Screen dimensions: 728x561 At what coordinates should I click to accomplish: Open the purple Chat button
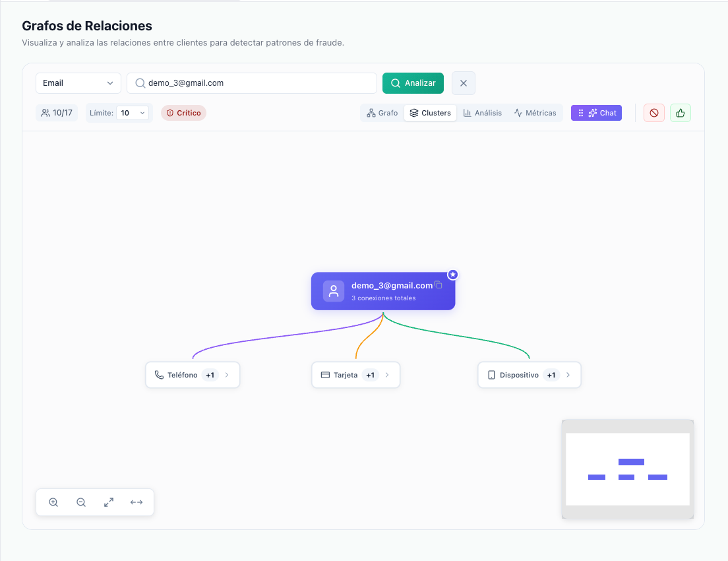click(x=596, y=113)
